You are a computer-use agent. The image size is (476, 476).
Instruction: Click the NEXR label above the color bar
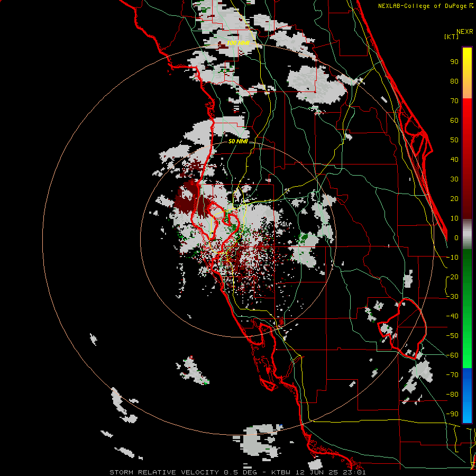point(465,31)
